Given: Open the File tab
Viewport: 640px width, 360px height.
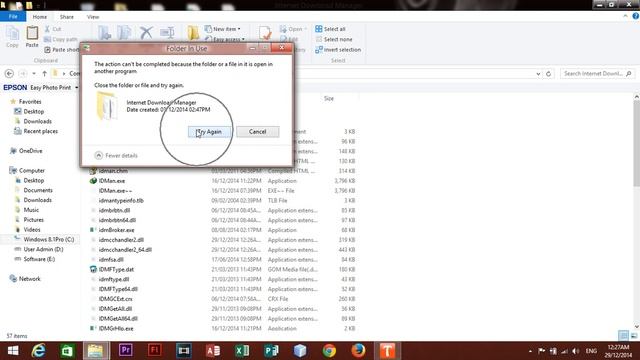Looking at the screenshot, I should (13, 17).
